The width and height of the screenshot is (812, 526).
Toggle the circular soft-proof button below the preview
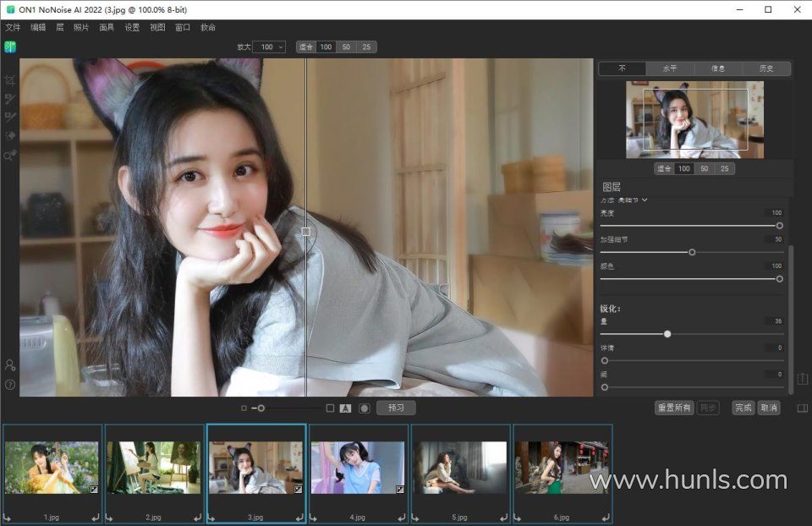tap(365, 408)
